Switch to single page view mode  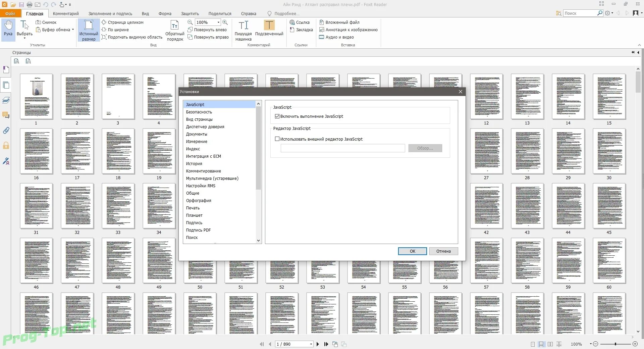click(x=533, y=344)
